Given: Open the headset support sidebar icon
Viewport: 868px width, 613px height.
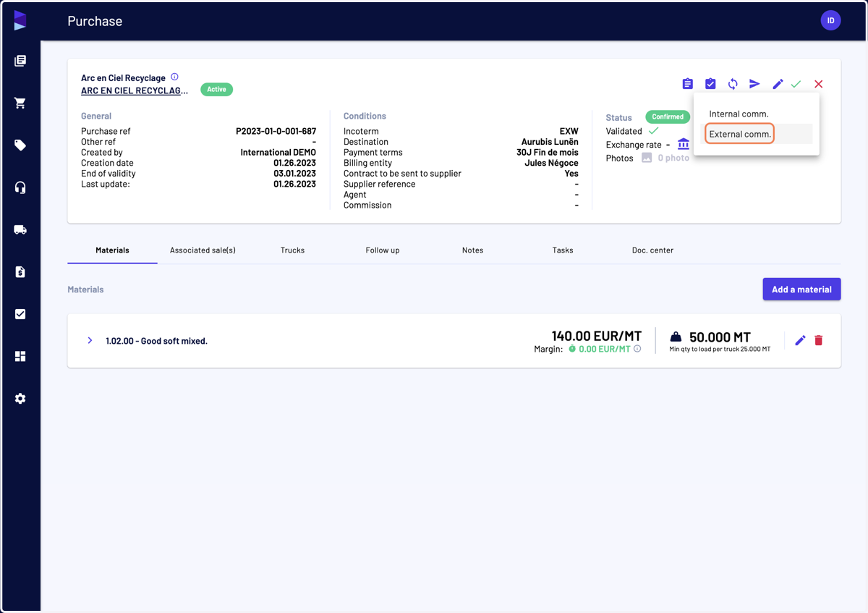Looking at the screenshot, I should [20, 187].
